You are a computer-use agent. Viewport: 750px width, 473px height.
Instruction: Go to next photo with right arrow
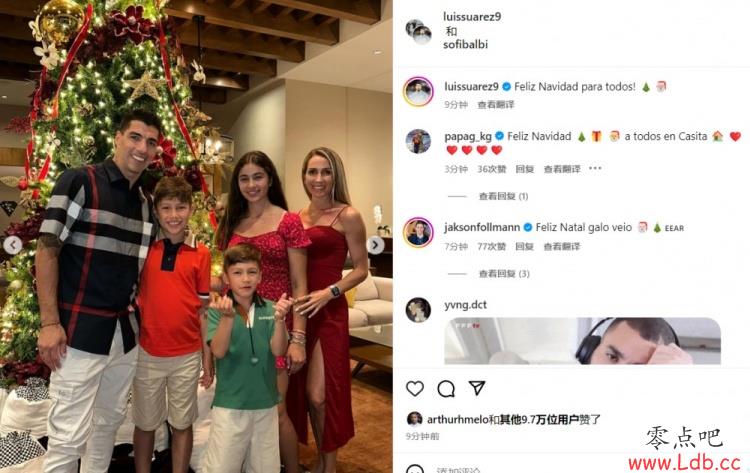point(375,245)
